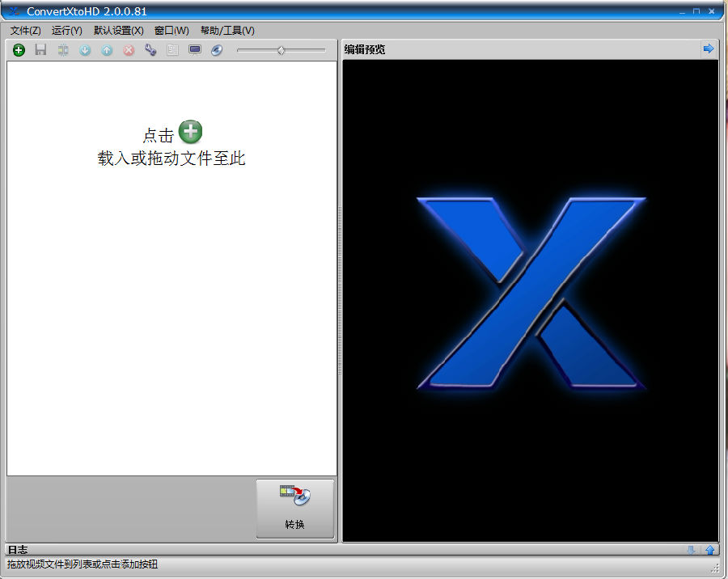
Task: Click the vertical splitter between panels
Action: [x=340, y=291]
